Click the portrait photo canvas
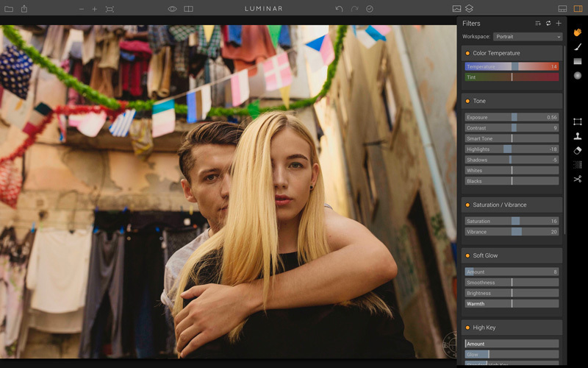 click(x=228, y=191)
